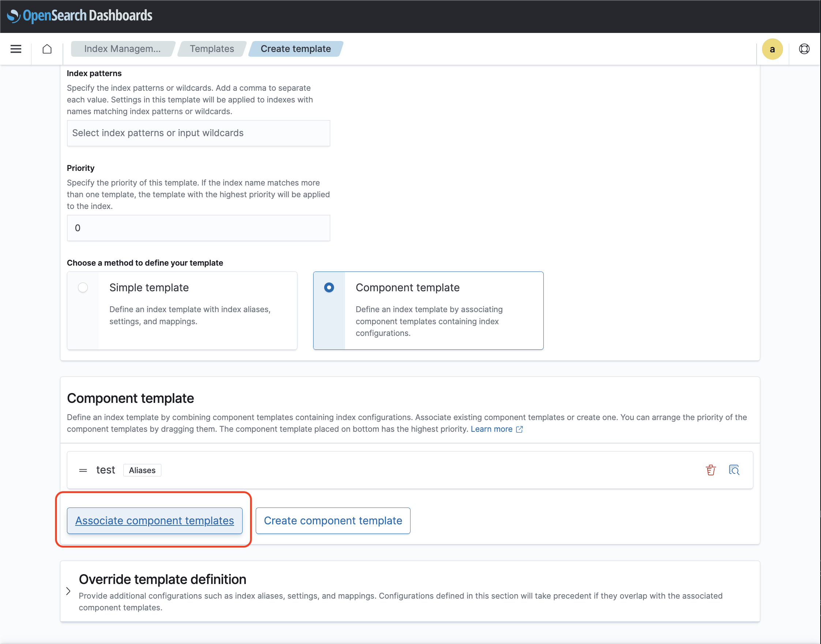The width and height of the screenshot is (821, 644).
Task: Click the Aliases badge on test
Action: [x=142, y=470]
